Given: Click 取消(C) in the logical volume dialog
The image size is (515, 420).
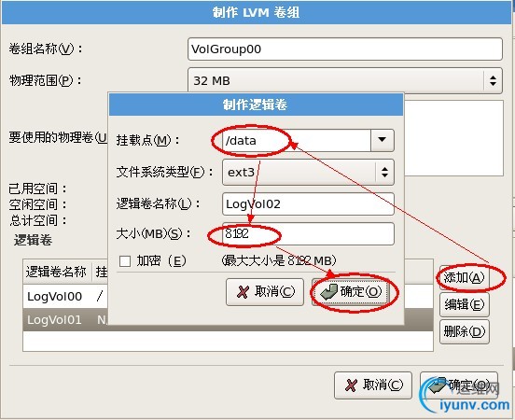Looking at the screenshot, I should point(265,292).
